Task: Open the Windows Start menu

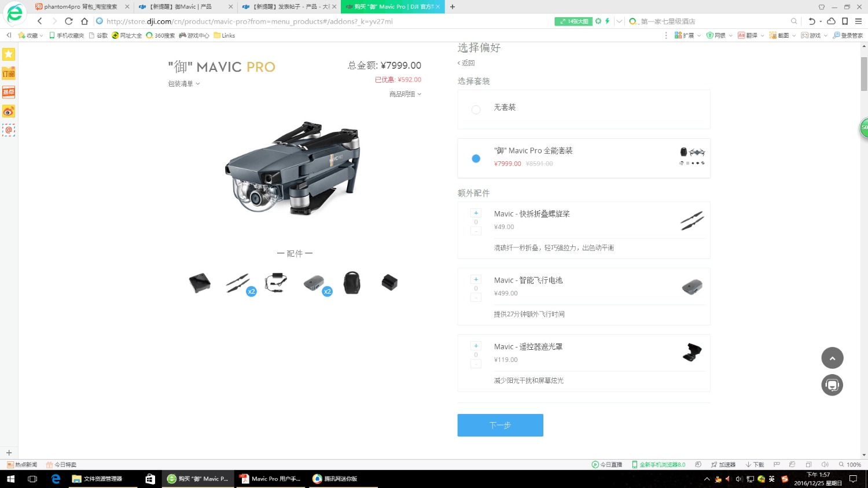Action: pyautogui.click(x=10, y=479)
